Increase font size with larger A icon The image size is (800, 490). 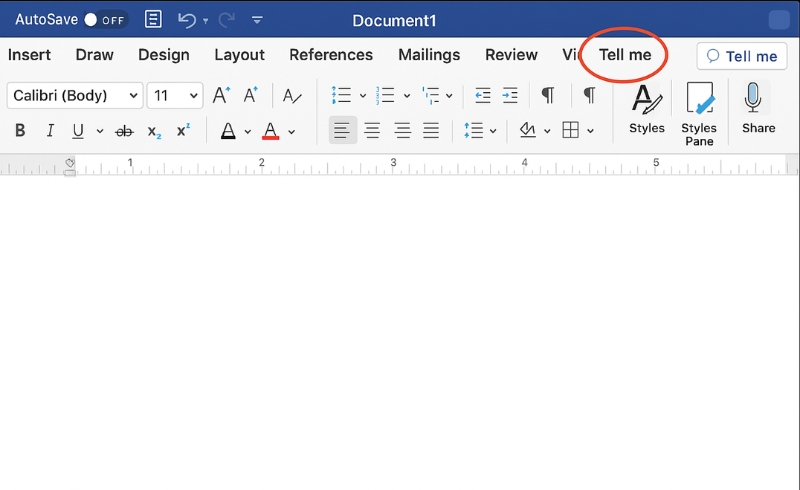coord(221,95)
